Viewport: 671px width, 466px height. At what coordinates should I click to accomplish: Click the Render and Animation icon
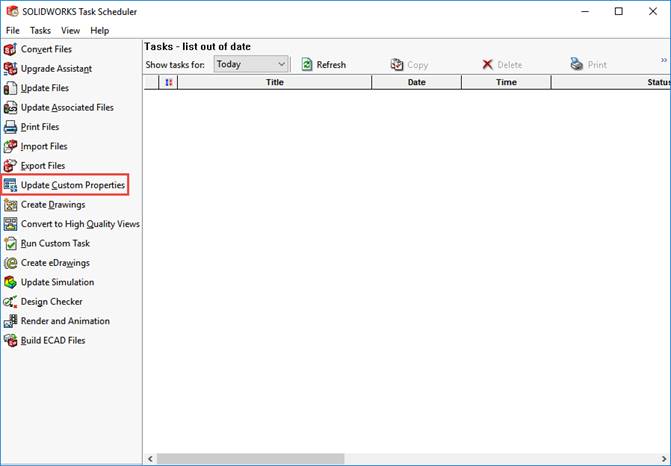(x=10, y=321)
